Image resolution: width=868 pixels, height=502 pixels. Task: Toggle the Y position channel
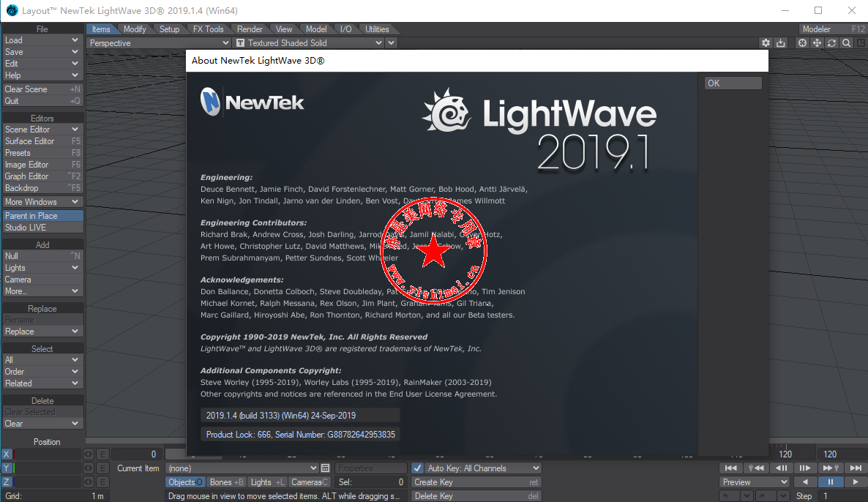pyautogui.click(x=7, y=468)
